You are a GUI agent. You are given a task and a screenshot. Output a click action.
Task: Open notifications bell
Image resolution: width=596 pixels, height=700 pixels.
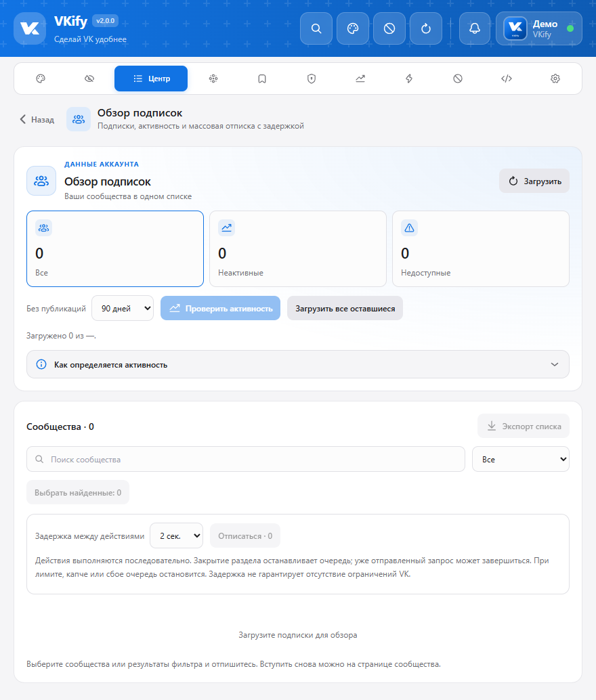[x=475, y=28]
